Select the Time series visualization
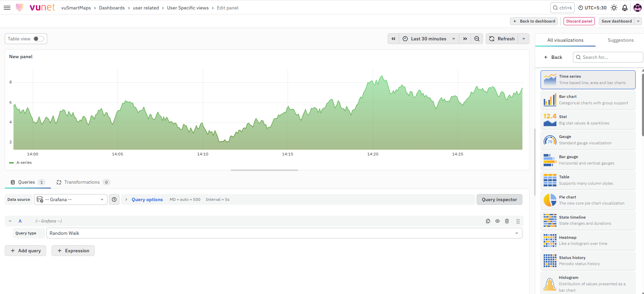The image size is (644, 294). pos(588,80)
